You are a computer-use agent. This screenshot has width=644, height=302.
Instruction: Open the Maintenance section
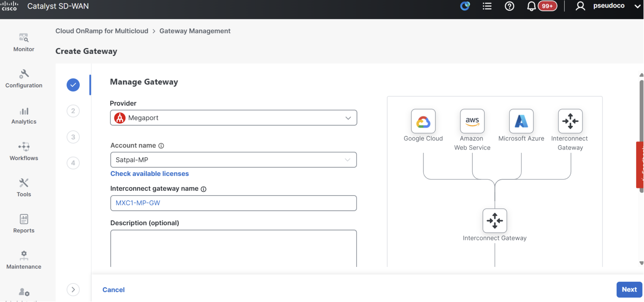click(x=24, y=260)
